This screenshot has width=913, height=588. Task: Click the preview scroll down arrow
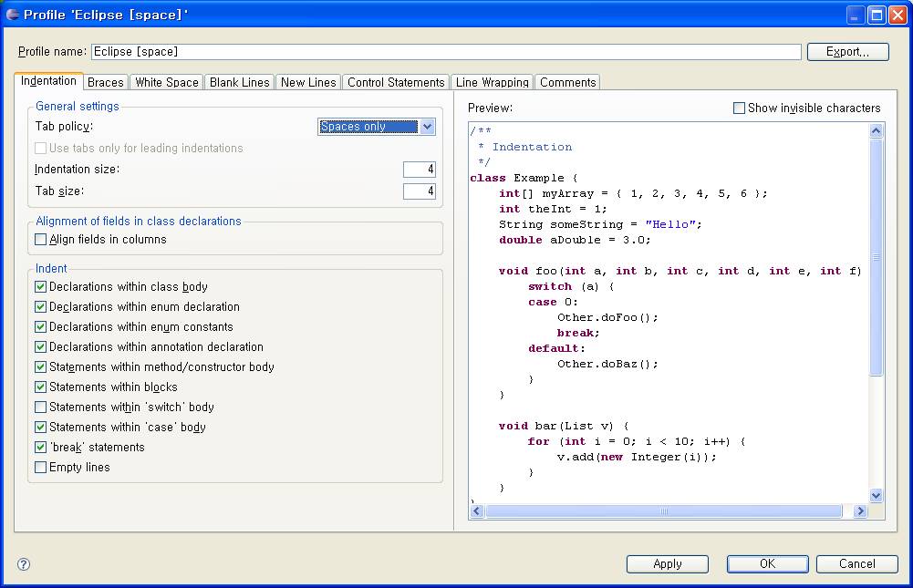click(x=877, y=495)
